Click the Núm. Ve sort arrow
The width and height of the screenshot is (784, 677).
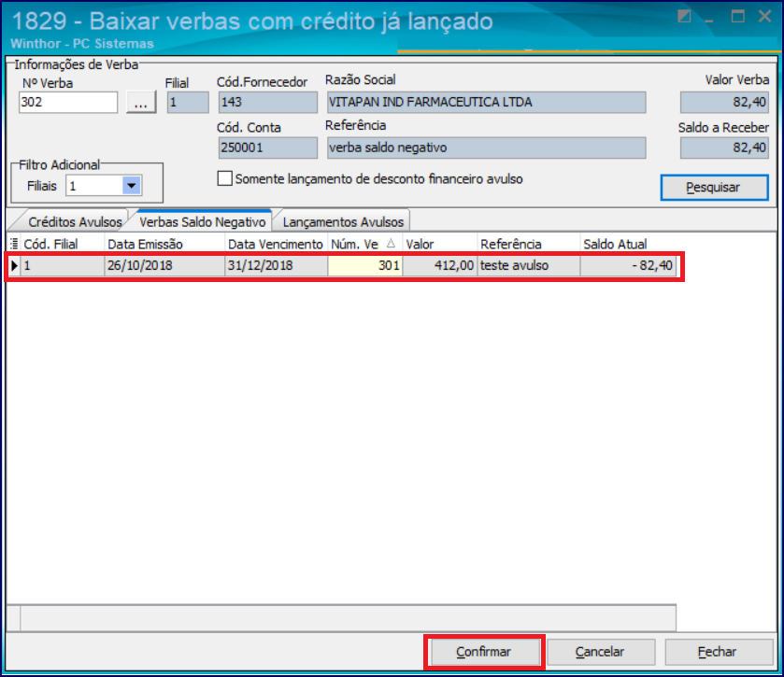click(391, 244)
